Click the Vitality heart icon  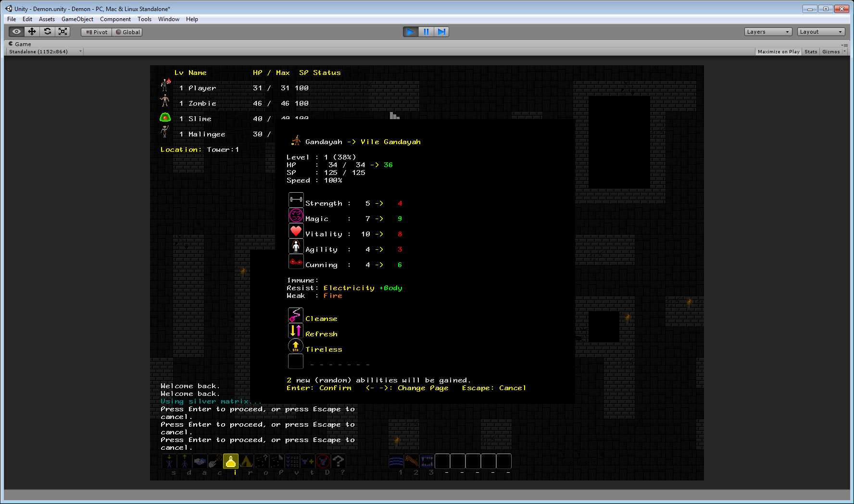(x=296, y=231)
